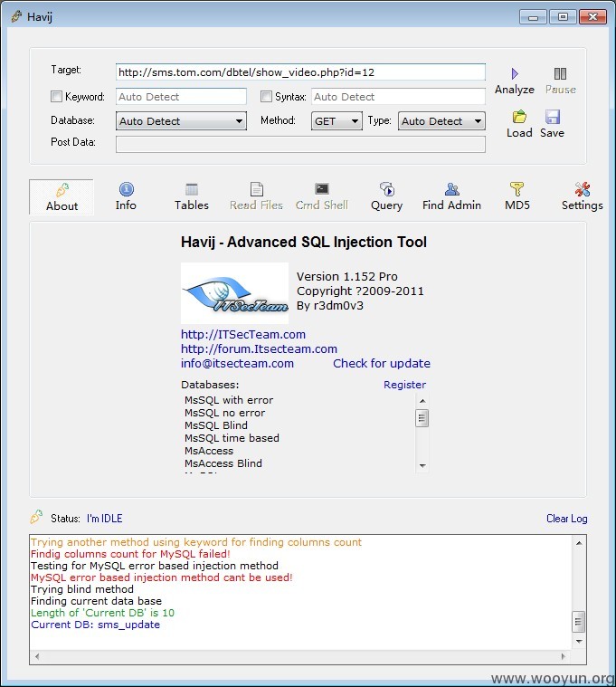Click Check for update link
616x687 pixels.
382,363
